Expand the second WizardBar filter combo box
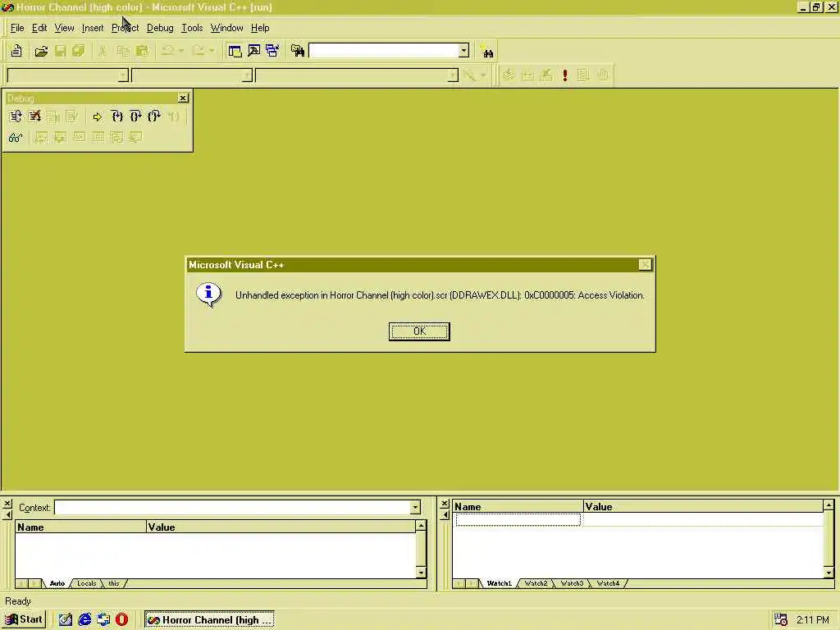This screenshot has width=840, height=630. tap(247, 75)
